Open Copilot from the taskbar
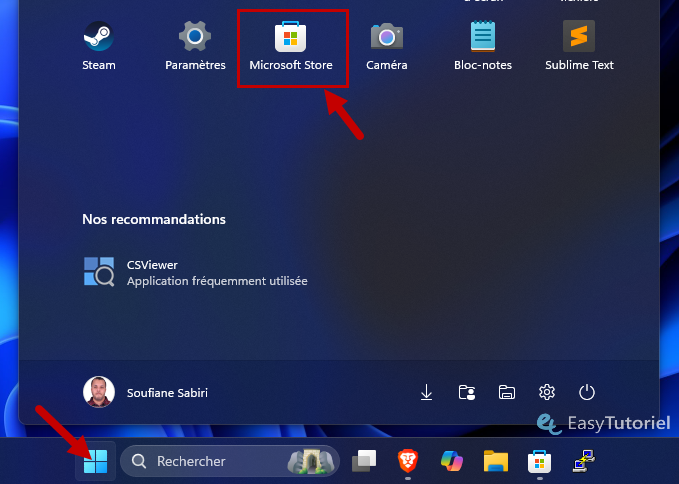Image resolution: width=679 pixels, height=484 pixels. tap(452, 461)
